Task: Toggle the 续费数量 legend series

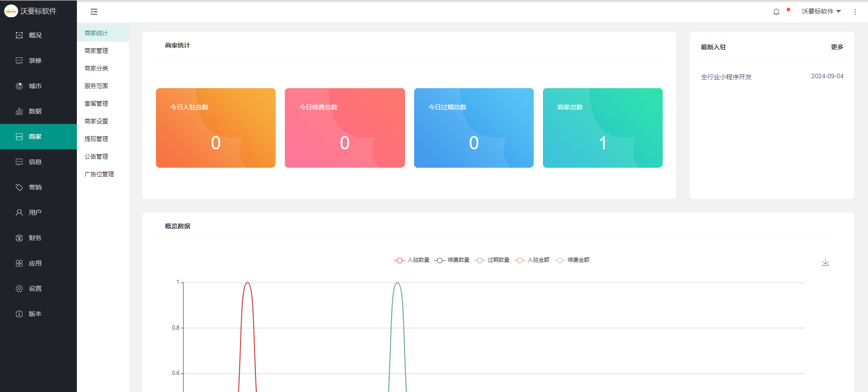Action: point(452,260)
